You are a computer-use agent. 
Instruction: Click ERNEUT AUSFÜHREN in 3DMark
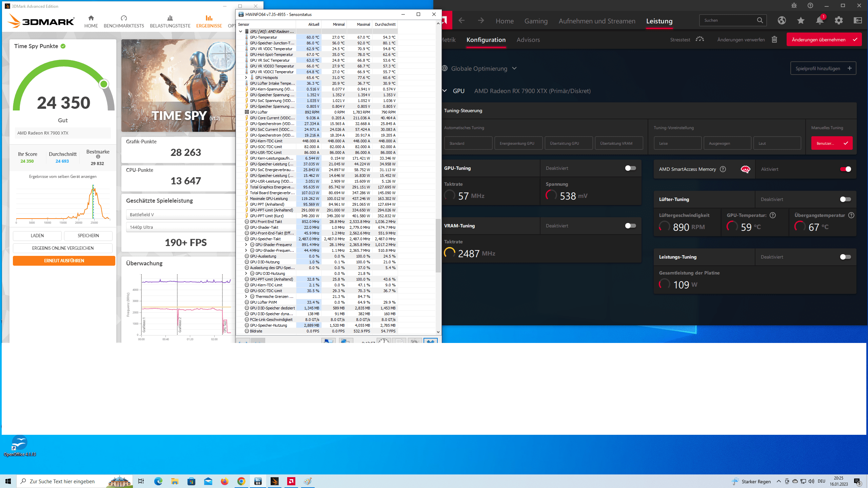tap(64, 261)
